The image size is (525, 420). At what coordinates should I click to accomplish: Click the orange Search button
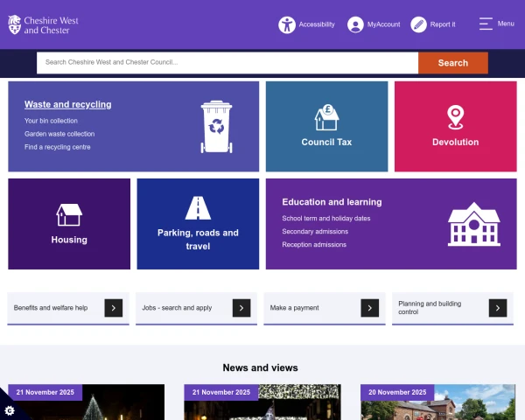tap(453, 63)
